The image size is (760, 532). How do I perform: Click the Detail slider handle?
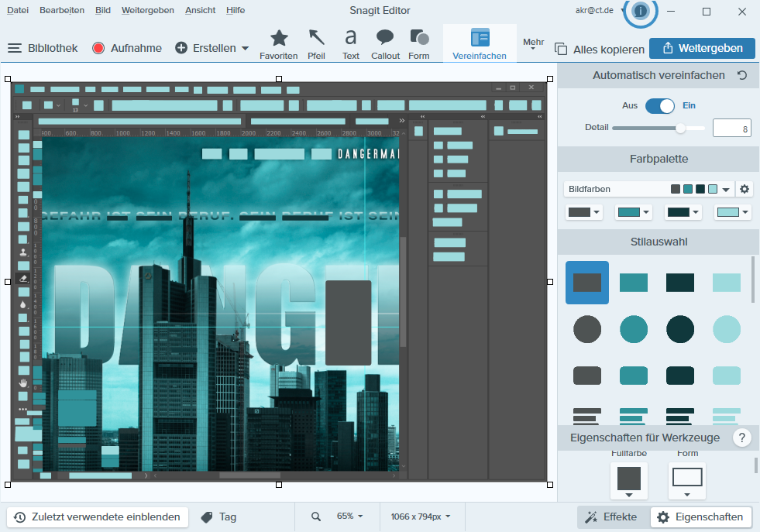(x=680, y=128)
